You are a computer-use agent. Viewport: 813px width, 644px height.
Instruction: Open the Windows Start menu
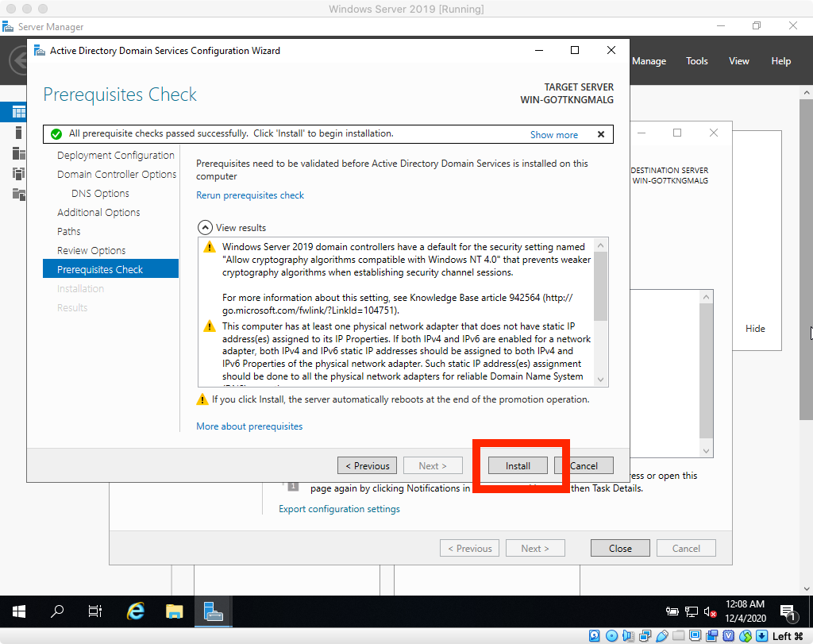point(19,612)
